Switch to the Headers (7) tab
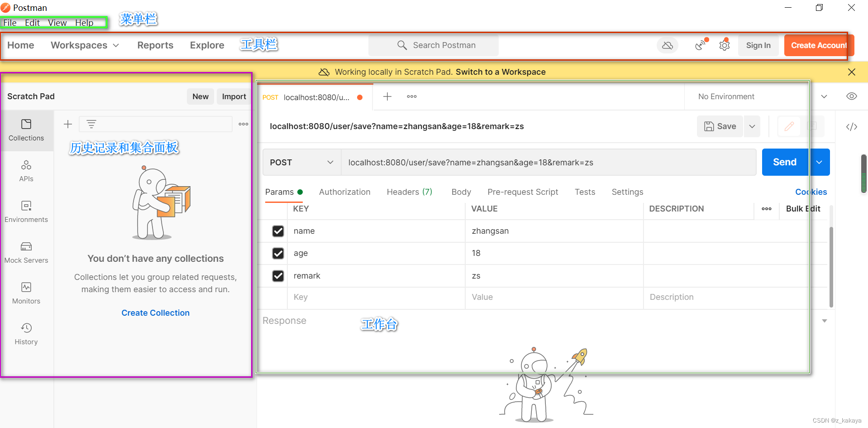Screen dimensions: 868x428 pos(410,192)
